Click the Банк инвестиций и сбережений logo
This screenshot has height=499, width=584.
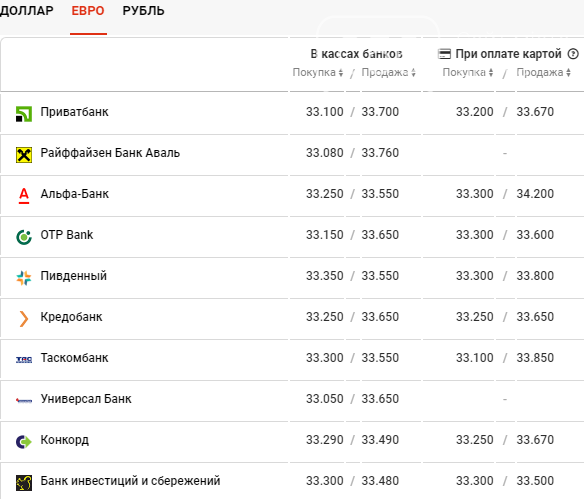tap(24, 483)
